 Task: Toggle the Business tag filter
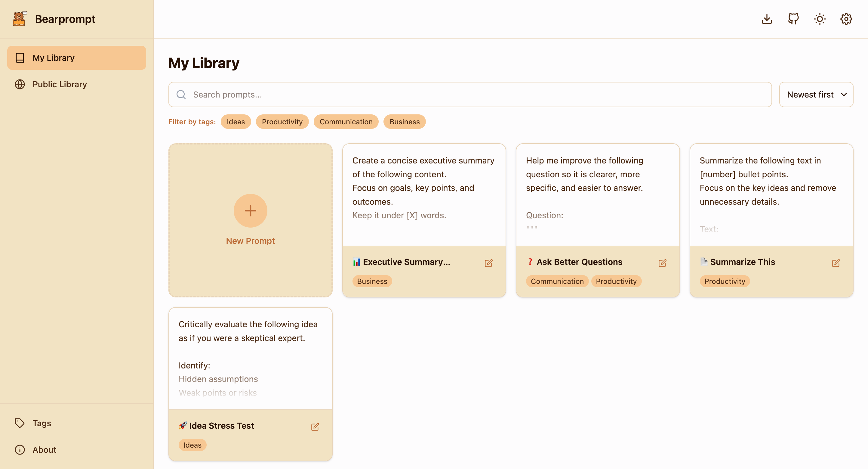404,122
